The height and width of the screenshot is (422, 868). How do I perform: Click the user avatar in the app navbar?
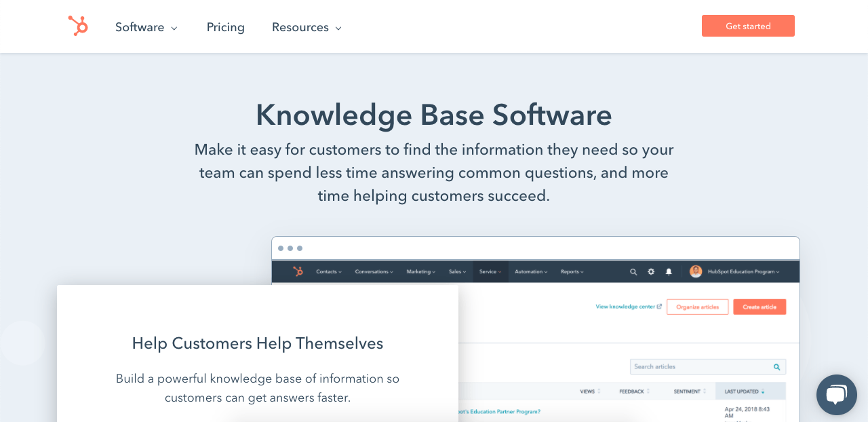tap(696, 271)
